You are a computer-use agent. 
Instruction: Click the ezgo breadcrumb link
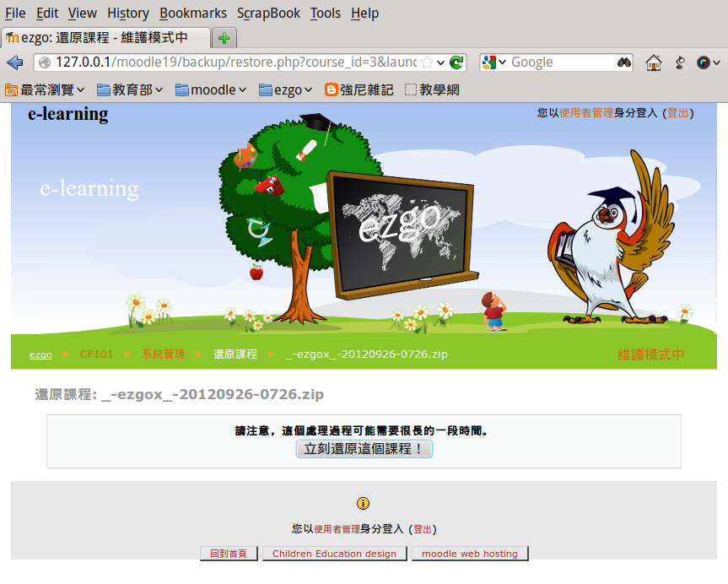[x=40, y=354]
